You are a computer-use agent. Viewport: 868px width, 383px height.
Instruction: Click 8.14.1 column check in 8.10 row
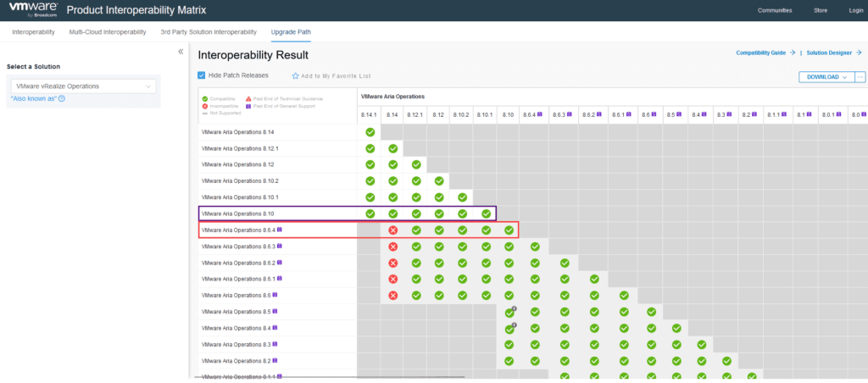coord(370,214)
